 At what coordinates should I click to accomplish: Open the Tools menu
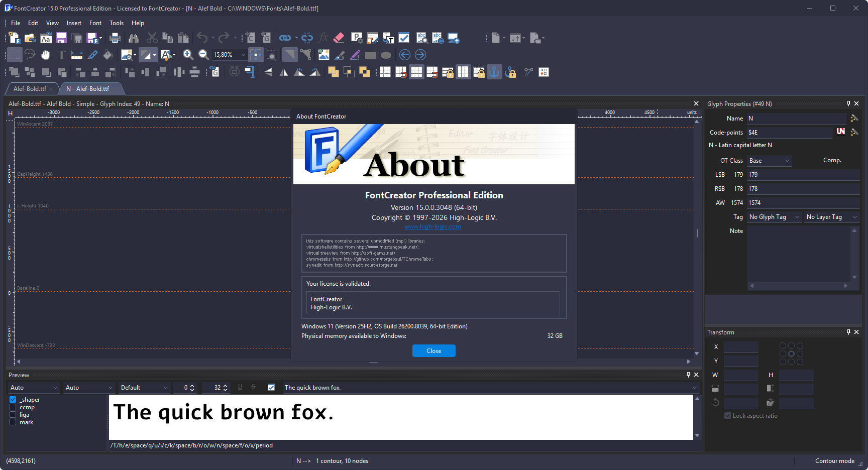[x=117, y=23]
